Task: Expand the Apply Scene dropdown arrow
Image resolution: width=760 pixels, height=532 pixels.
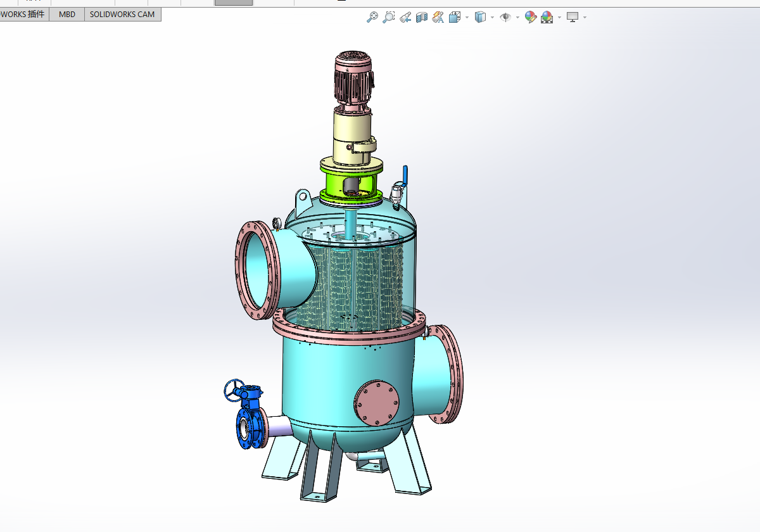Action: click(559, 17)
